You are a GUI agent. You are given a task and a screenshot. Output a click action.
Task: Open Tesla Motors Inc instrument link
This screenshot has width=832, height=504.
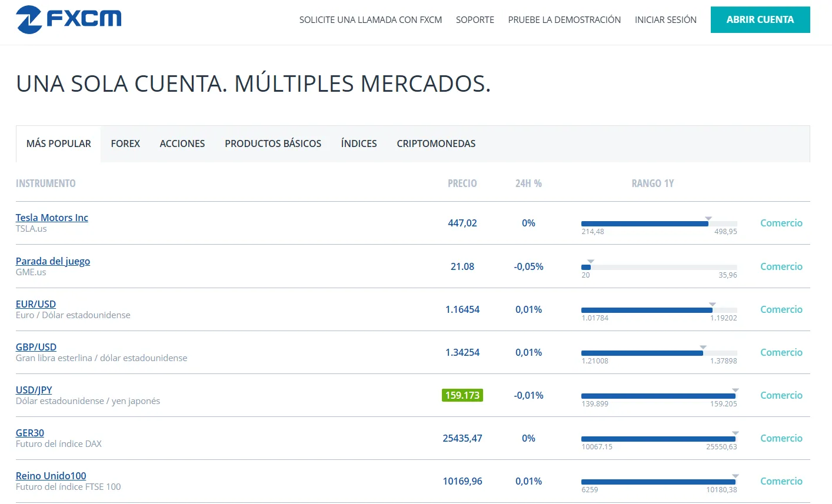tap(52, 218)
